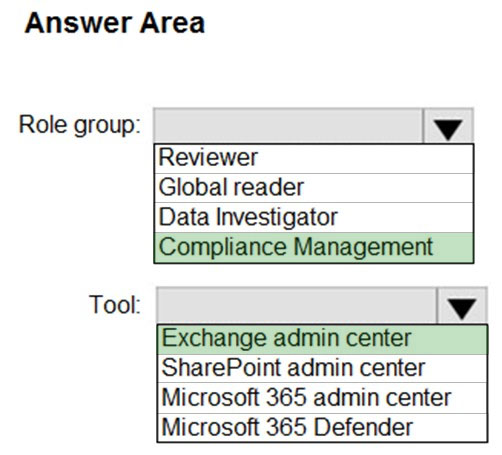502x455 pixels.
Task: Pick the Data Investigator role group option
Action: (x=314, y=217)
